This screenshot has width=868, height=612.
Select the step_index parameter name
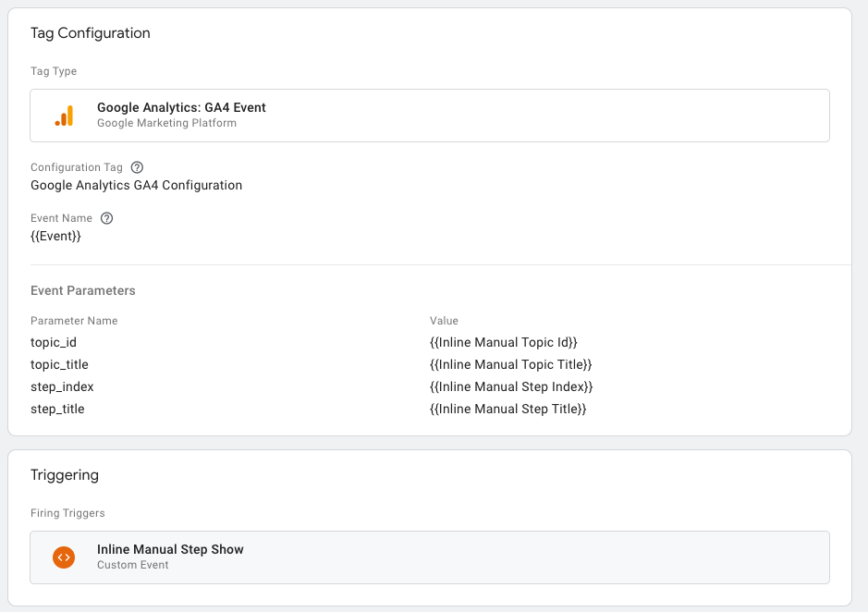(62, 386)
